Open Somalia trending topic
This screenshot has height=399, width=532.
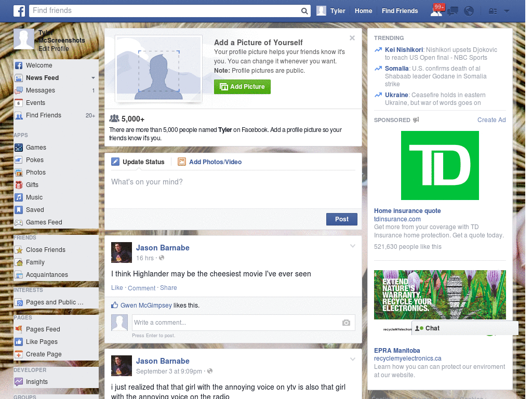pos(396,69)
